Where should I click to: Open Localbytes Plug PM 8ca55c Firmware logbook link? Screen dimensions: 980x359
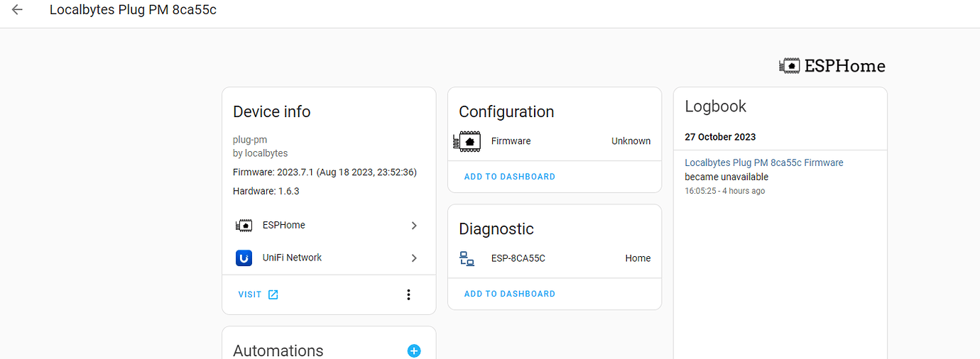(x=764, y=162)
